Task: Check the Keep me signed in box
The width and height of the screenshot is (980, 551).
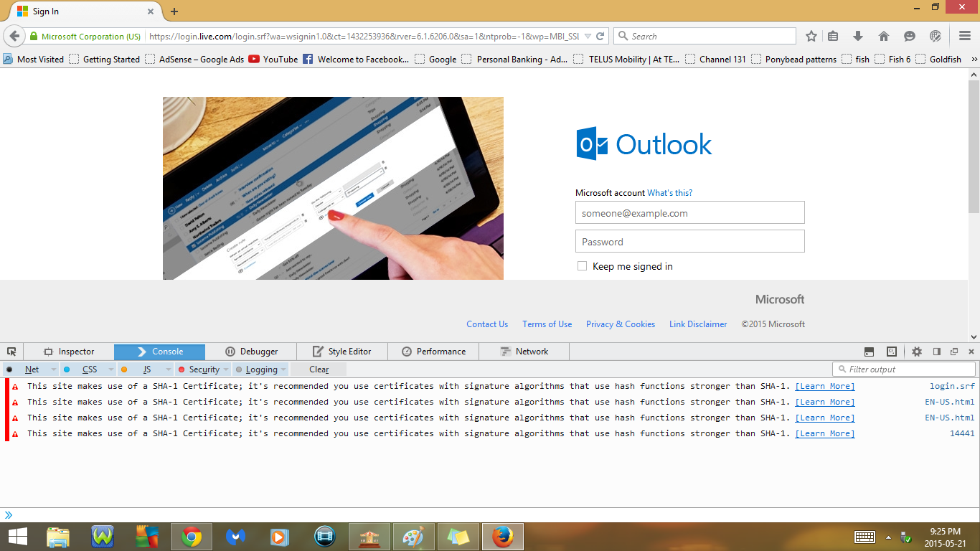Action: [x=582, y=266]
